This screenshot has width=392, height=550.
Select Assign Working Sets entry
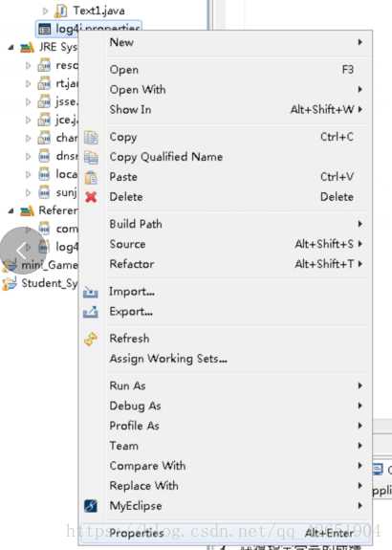tap(225, 359)
